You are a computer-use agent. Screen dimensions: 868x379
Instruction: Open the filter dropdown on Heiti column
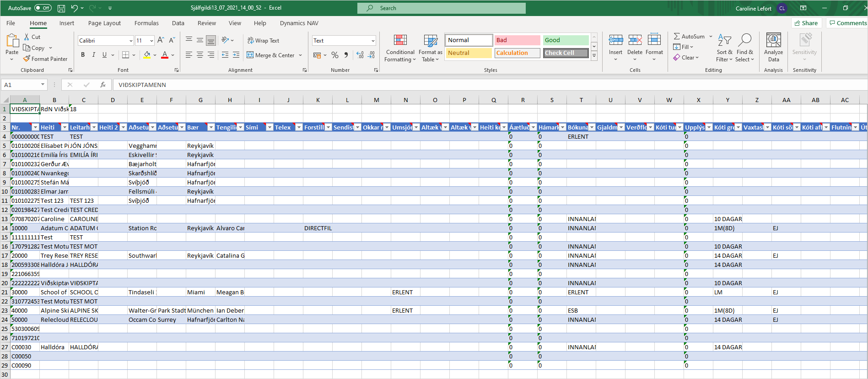[x=65, y=127]
